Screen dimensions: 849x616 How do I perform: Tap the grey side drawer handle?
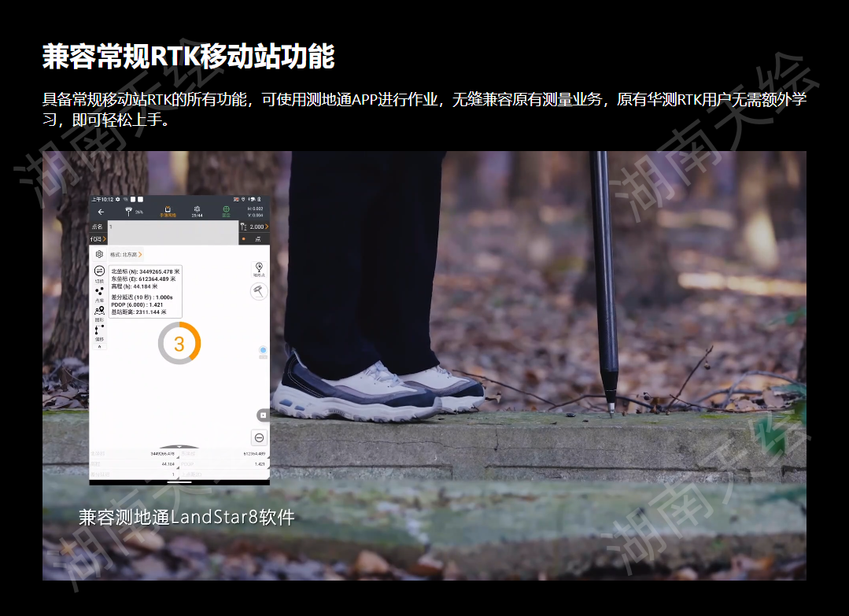coord(263,415)
